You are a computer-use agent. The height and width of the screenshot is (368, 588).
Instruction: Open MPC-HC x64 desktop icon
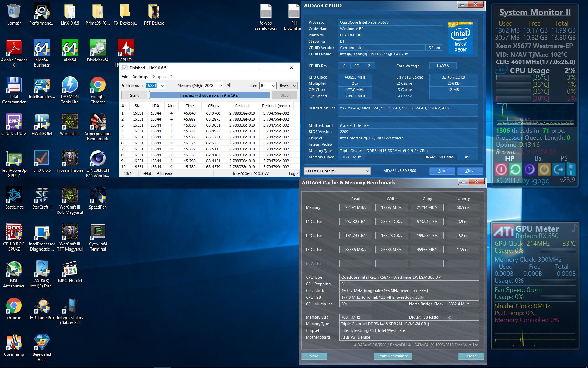coord(70,272)
